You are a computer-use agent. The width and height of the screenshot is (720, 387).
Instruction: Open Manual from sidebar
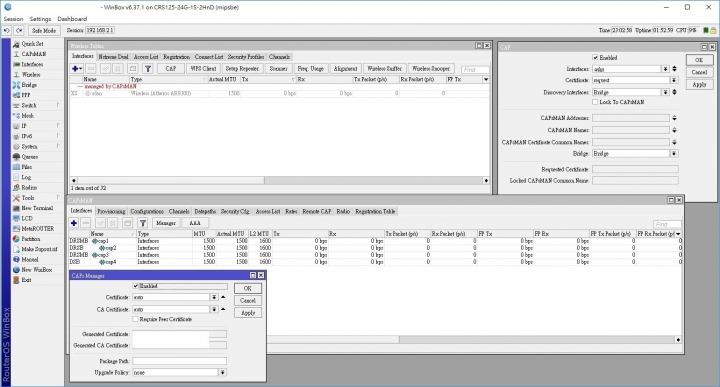[x=29, y=259]
